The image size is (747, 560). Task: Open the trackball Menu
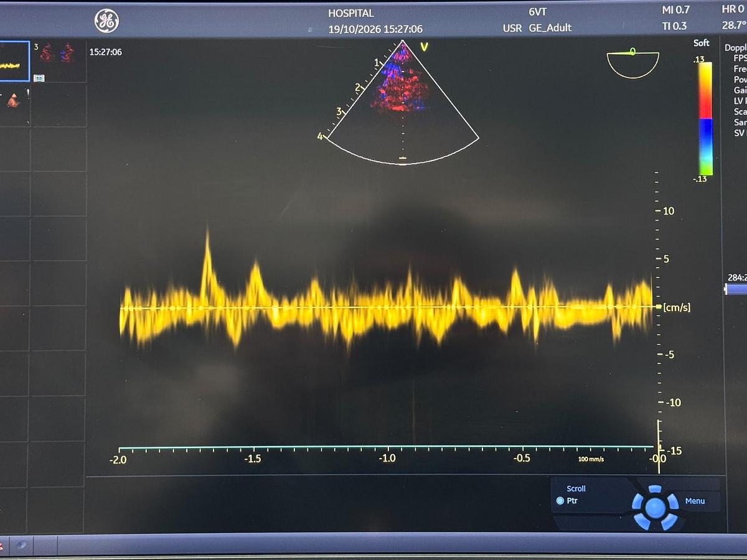(x=695, y=501)
